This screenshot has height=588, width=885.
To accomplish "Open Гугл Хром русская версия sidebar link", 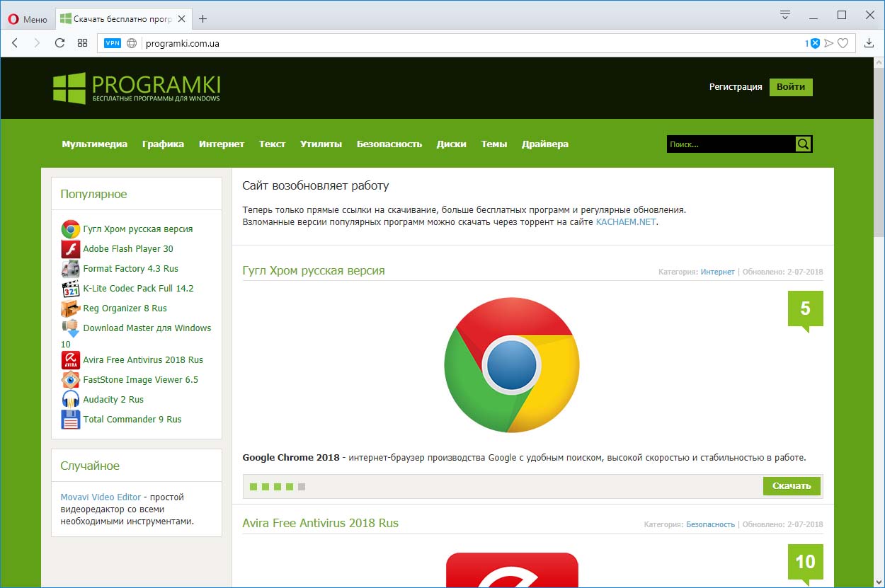I will pyautogui.click(x=138, y=229).
